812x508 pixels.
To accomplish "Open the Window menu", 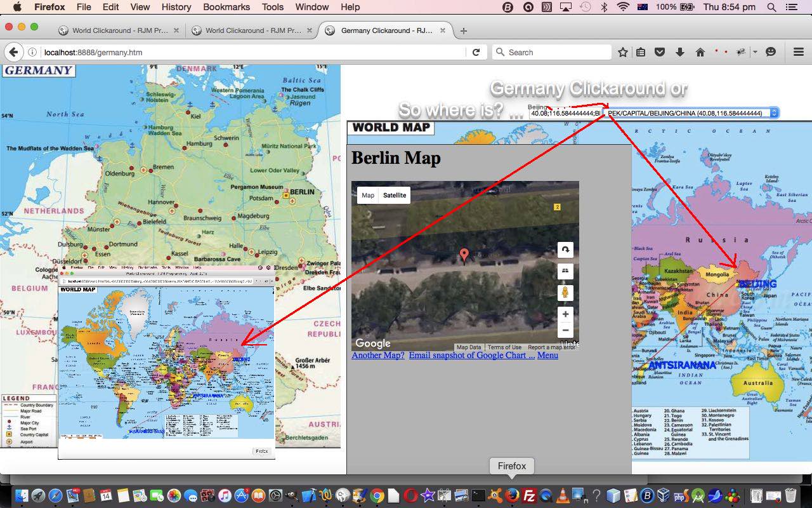I will [x=312, y=7].
